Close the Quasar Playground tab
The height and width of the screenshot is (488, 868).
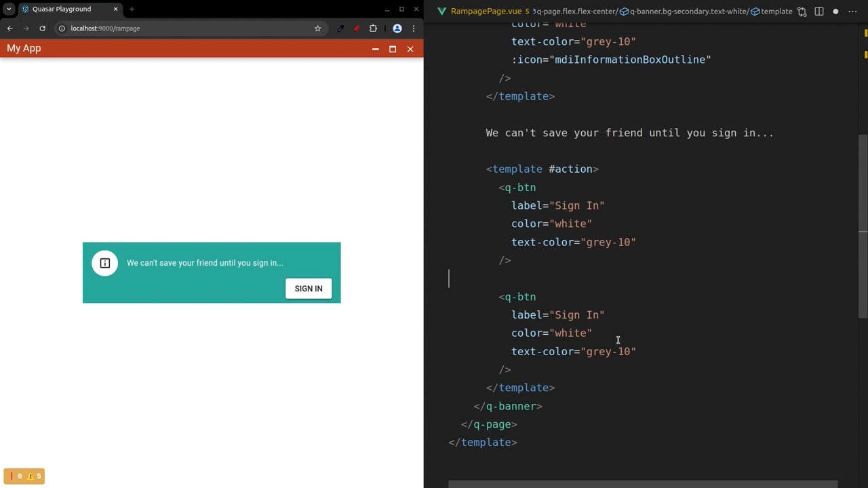[x=115, y=9]
